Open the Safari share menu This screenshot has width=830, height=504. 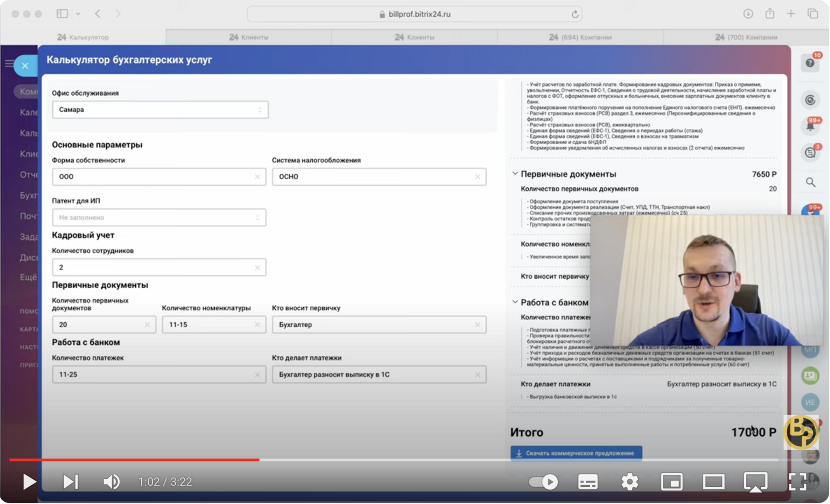click(770, 14)
